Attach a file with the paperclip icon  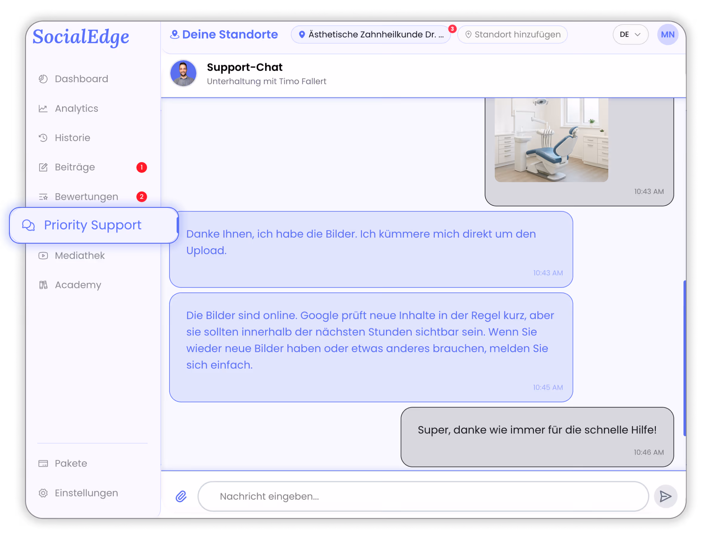tap(181, 496)
